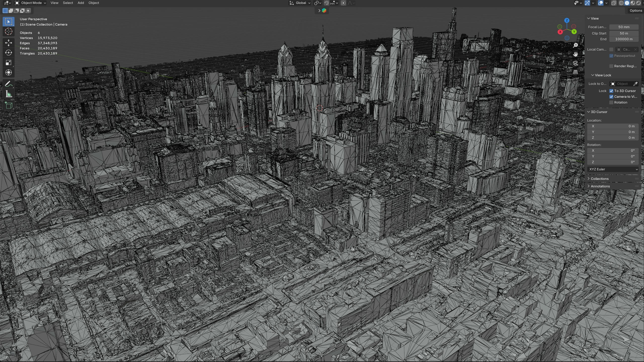Choose the Transform tool
The width and height of the screenshot is (644, 362).
[x=9, y=73]
